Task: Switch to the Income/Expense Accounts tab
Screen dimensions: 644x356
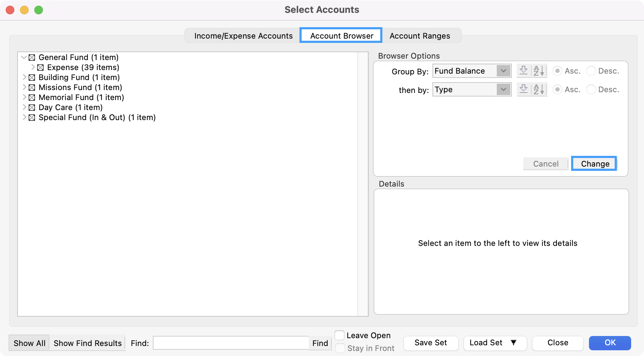Action: [x=243, y=36]
